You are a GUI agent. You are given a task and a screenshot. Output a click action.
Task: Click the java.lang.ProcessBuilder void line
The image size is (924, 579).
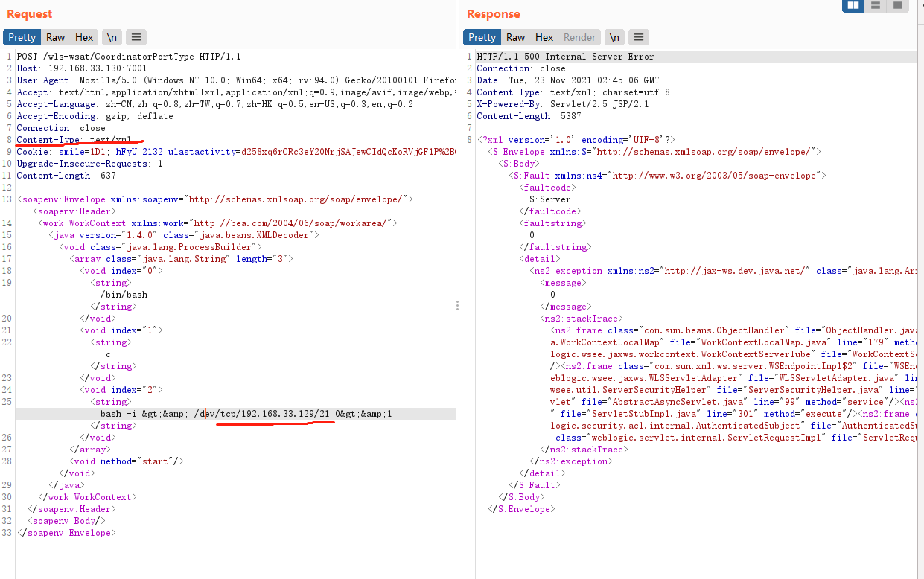(161, 247)
